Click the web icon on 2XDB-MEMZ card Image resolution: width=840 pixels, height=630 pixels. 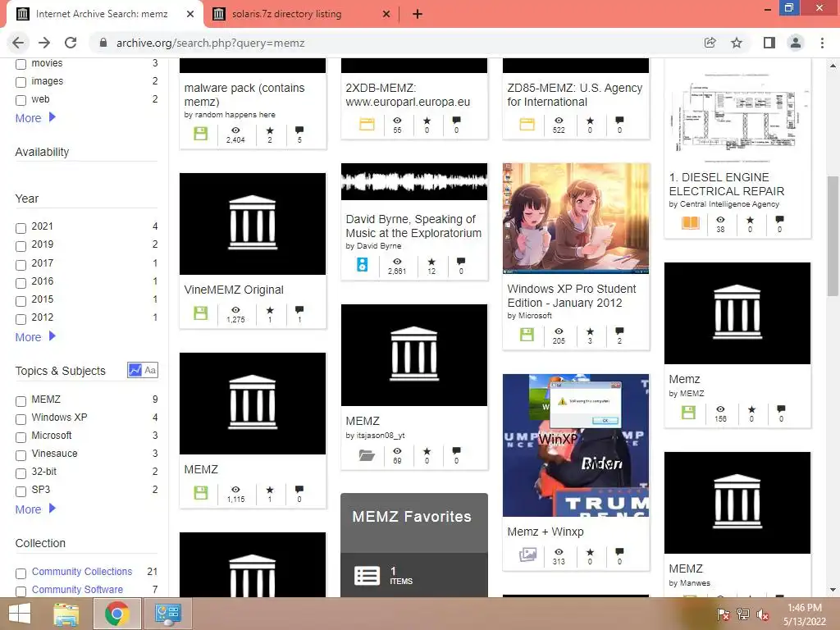(x=367, y=125)
